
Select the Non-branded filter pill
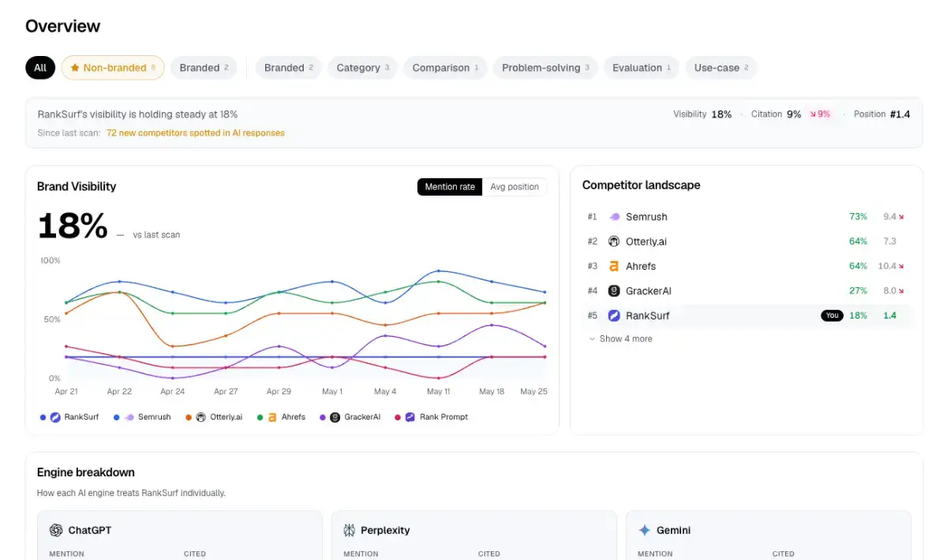click(113, 68)
